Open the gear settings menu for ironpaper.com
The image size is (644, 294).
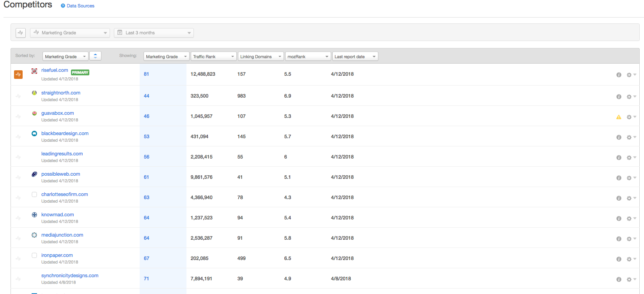631,259
